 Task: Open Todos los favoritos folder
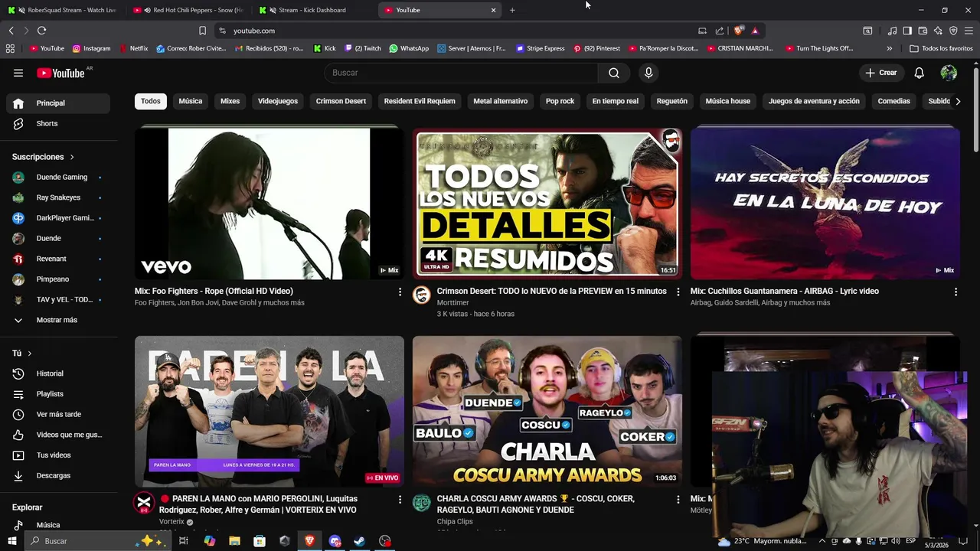(x=941, y=48)
